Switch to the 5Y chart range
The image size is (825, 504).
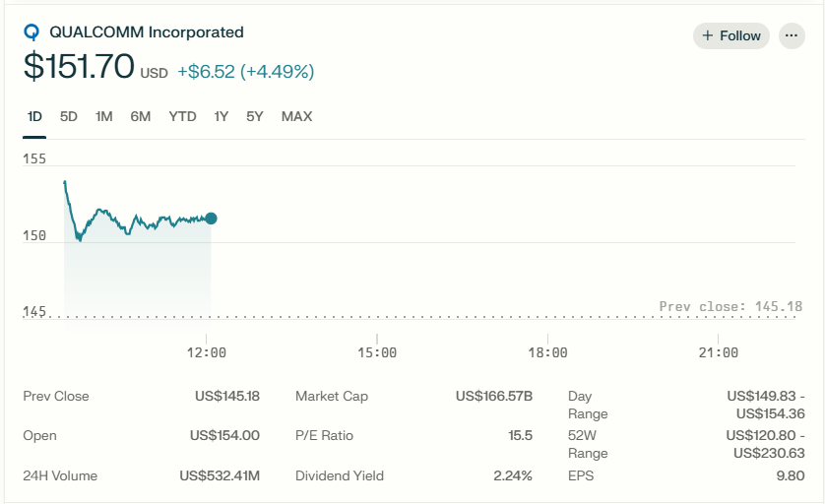[255, 116]
